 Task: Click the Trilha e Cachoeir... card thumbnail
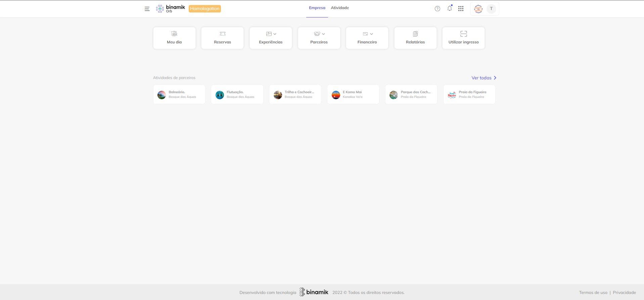pyautogui.click(x=278, y=95)
